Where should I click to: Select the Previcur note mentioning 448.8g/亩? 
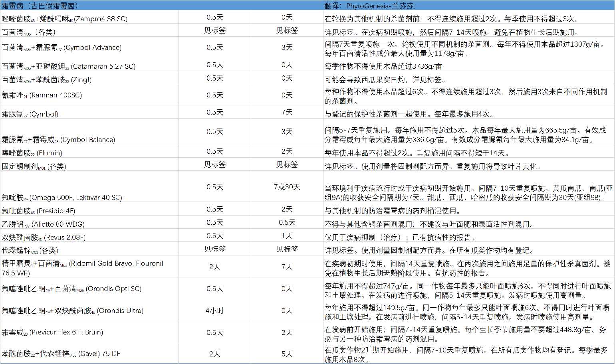click(465, 334)
